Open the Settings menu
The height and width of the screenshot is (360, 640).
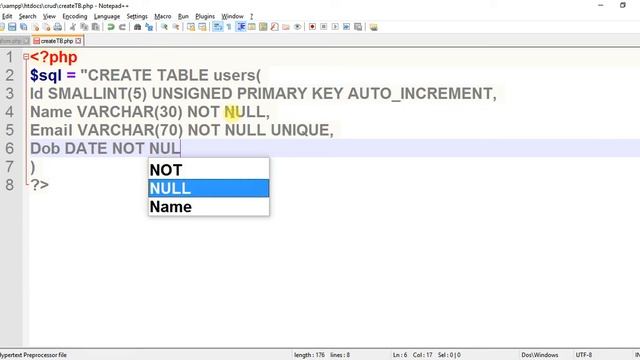coord(137,16)
